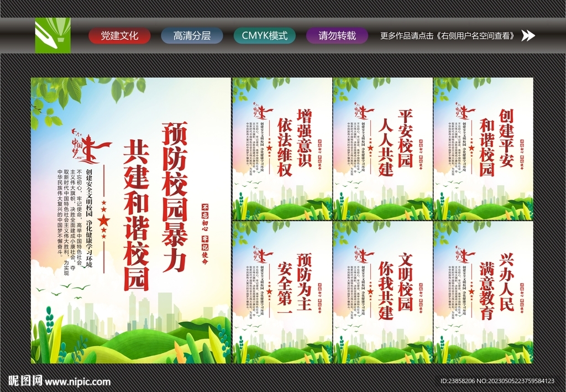Select the 兴办人民 满意教育 poster
The width and height of the screenshot is (566, 392).
(483, 292)
